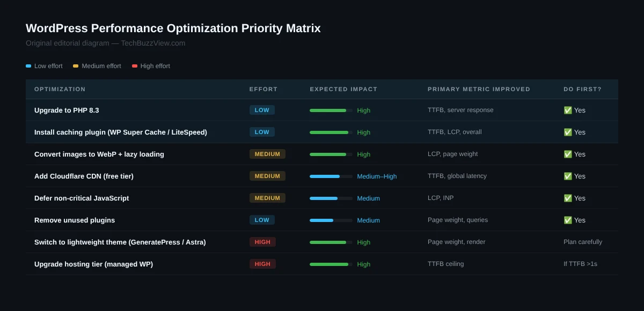Click the green checkmark in the PHP 8.3 row
This screenshot has height=311, width=644.
(x=568, y=110)
